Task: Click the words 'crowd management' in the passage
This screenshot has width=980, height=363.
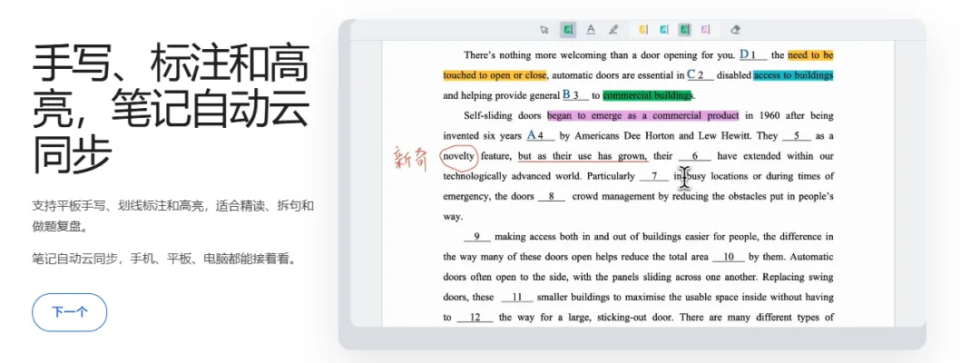Action: [x=613, y=196]
